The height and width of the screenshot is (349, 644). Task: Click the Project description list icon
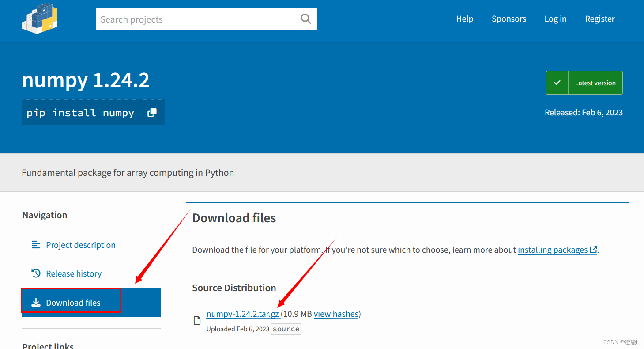tap(36, 245)
